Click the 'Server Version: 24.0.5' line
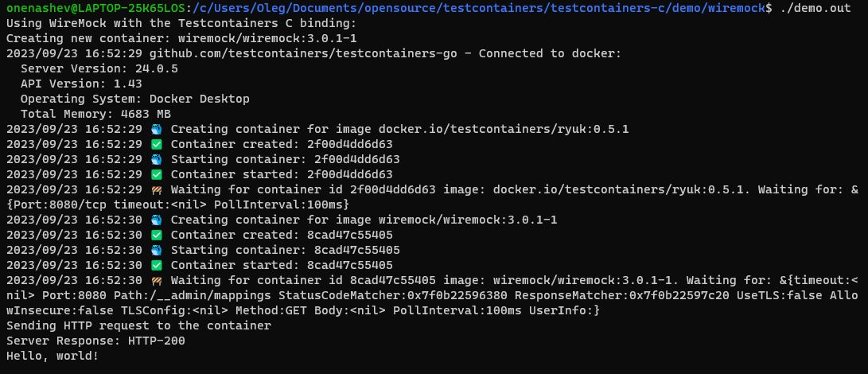Image resolution: width=868 pixels, height=374 pixels. 99,68
